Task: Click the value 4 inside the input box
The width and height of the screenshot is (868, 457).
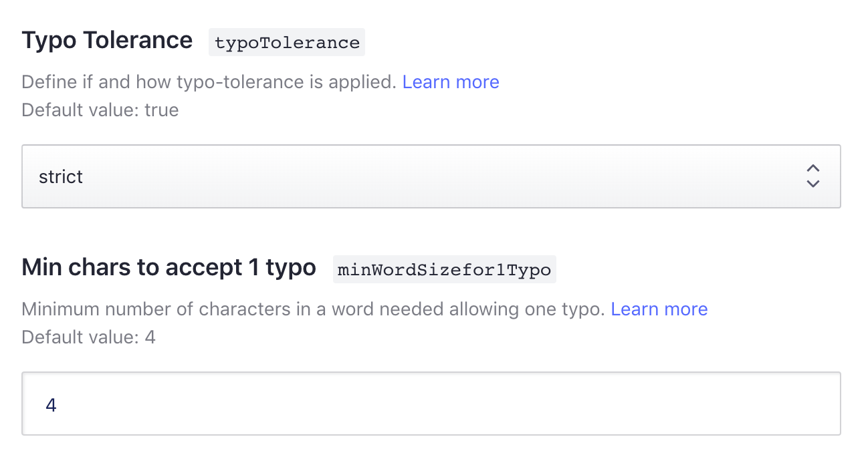Action: pyautogui.click(x=51, y=405)
